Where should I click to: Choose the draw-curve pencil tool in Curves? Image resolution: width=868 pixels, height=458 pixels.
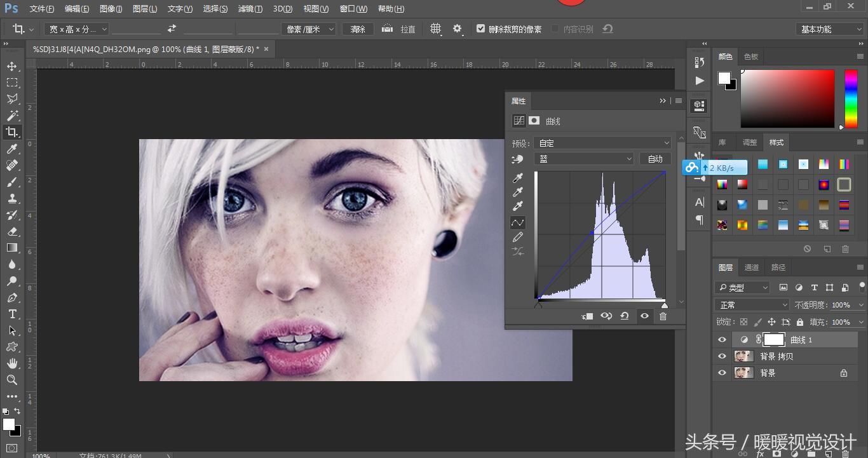pos(518,237)
